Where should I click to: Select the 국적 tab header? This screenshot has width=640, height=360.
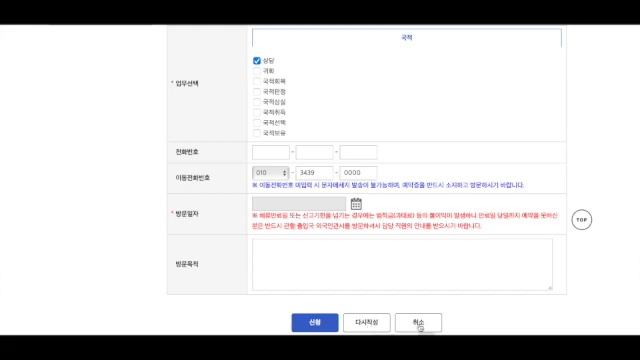point(407,38)
